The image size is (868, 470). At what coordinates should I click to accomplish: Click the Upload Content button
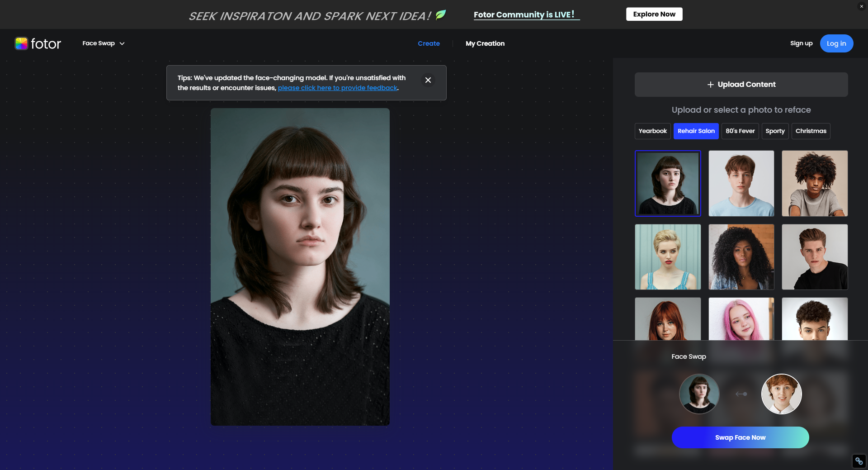click(741, 85)
